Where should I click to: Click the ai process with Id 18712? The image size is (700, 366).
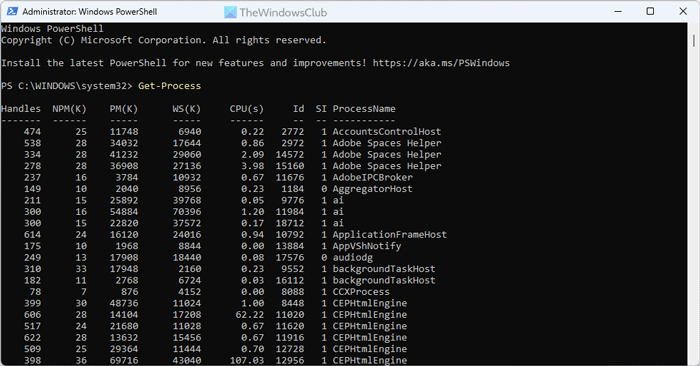pyautogui.click(x=338, y=223)
